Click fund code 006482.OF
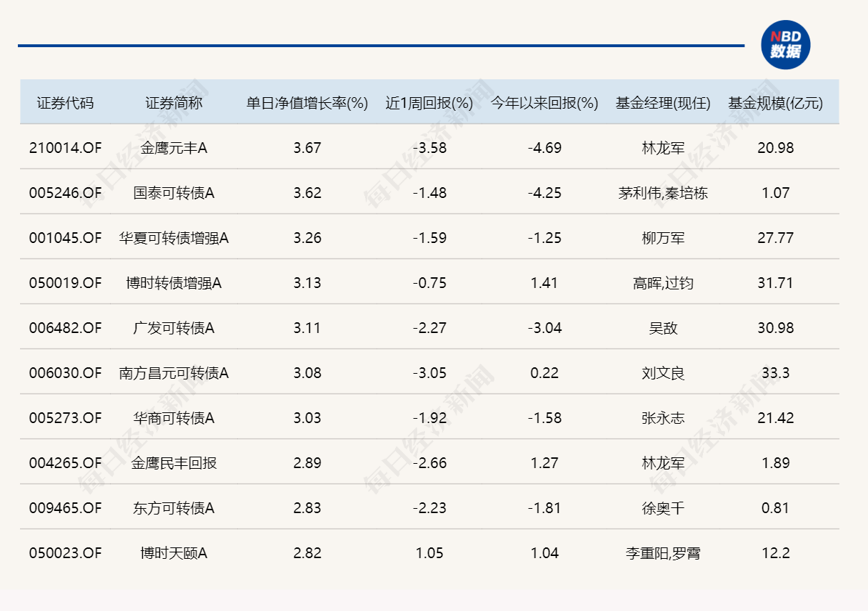The image size is (868, 611). [x=65, y=328]
